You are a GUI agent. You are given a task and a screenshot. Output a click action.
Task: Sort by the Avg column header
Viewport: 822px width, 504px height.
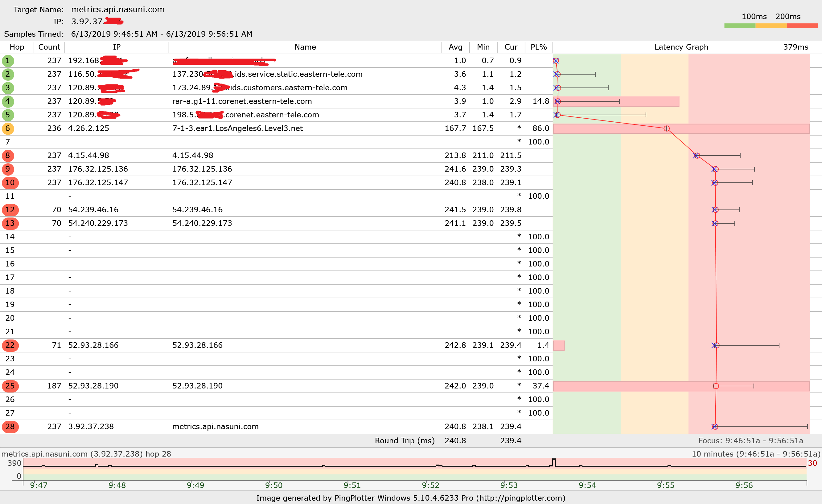tap(455, 47)
